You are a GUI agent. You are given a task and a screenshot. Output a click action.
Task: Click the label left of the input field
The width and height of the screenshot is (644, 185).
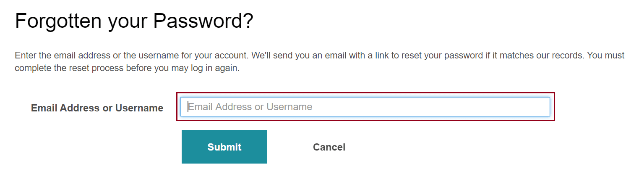pos(97,108)
